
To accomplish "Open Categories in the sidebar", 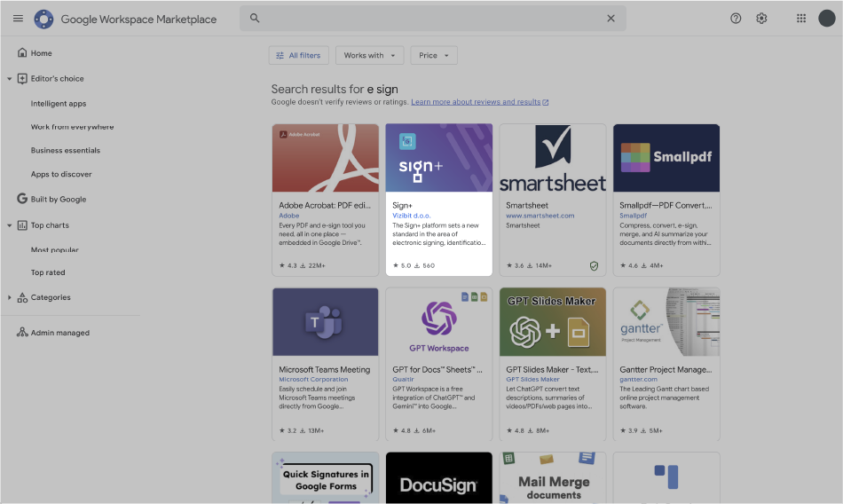I will tap(50, 297).
